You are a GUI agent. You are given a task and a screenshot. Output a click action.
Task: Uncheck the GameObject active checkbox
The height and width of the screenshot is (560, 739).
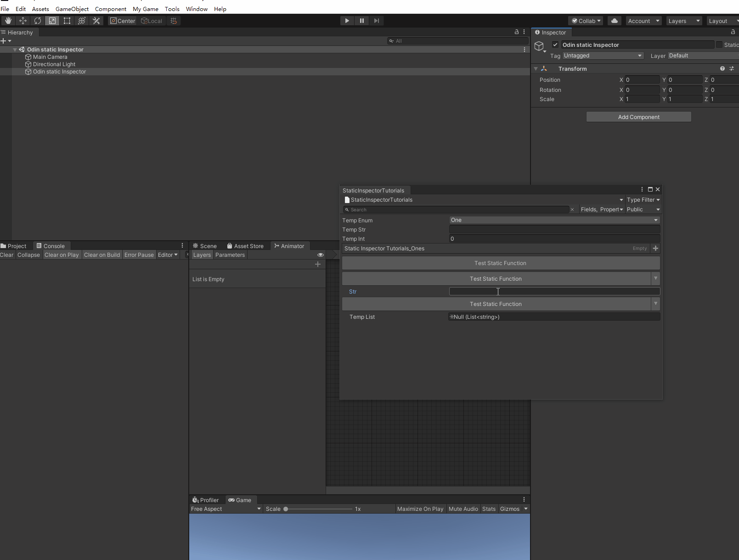(x=555, y=45)
